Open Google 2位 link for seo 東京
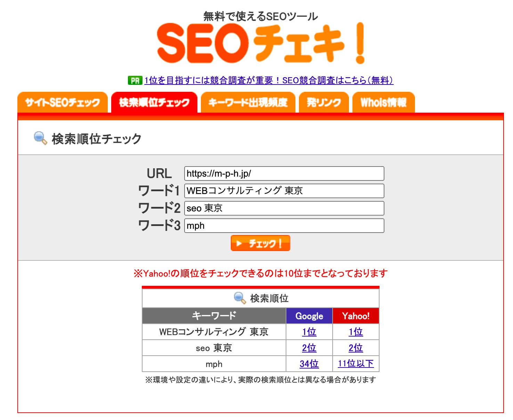This screenshot has width=513, height=420. pos(309,348)
